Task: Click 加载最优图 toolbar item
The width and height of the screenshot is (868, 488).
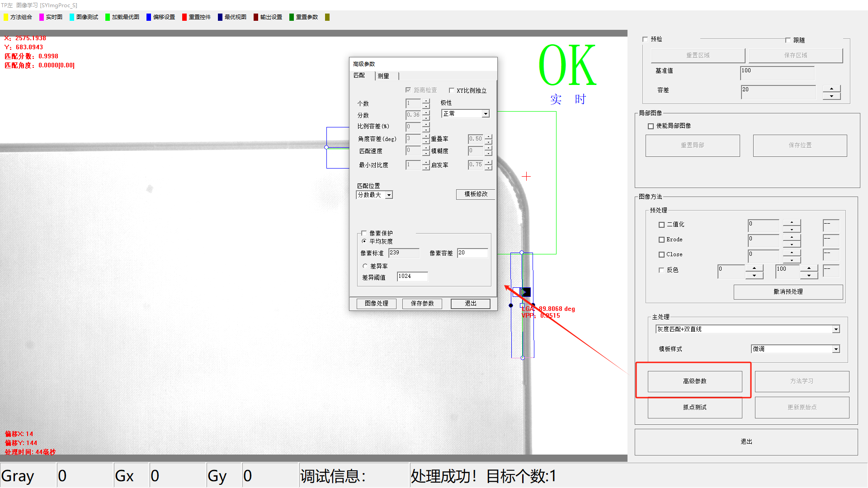Action: pyautogui.click(x=125, y=17)
